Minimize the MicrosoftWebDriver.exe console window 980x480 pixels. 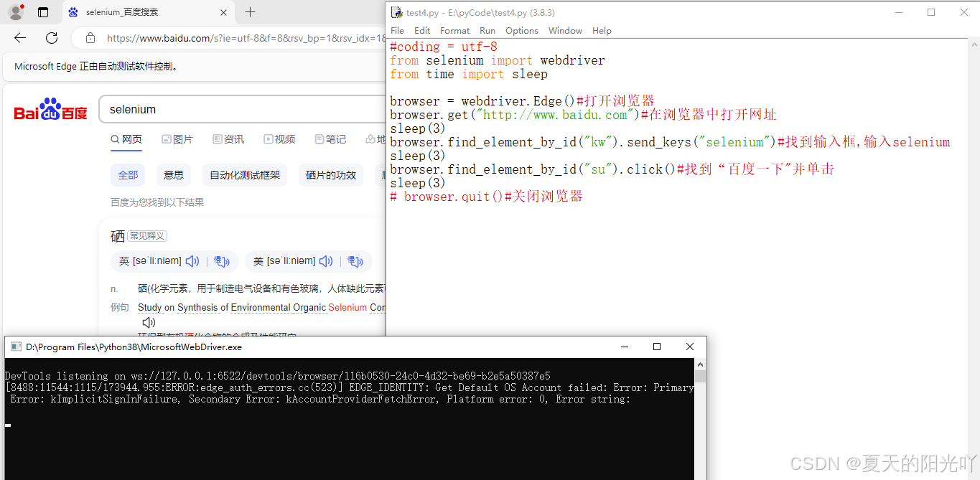[x=623, y=347]
